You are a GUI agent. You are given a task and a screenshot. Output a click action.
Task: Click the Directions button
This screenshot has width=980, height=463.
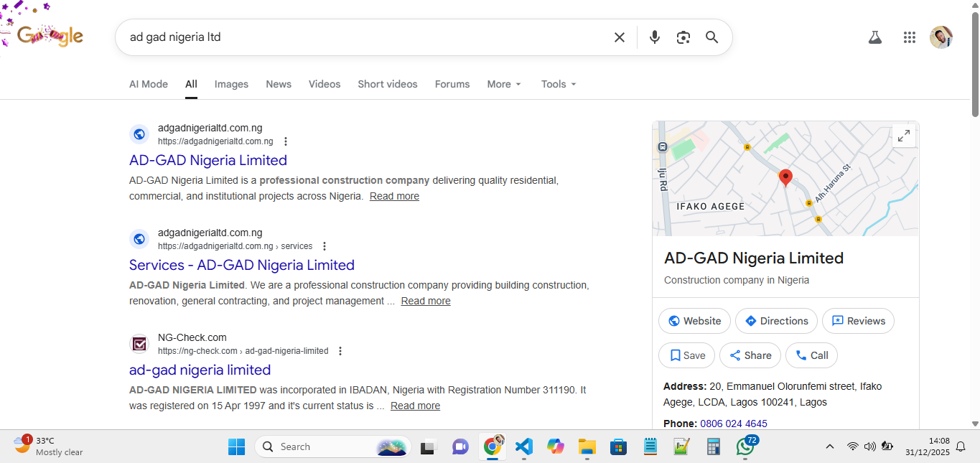coord(777,321)
